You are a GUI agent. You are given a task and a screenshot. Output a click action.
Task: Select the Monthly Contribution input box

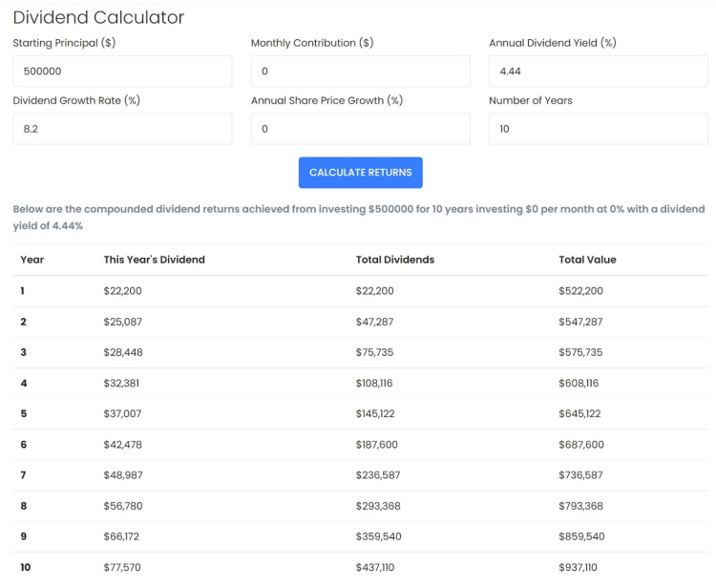[360, 72]
